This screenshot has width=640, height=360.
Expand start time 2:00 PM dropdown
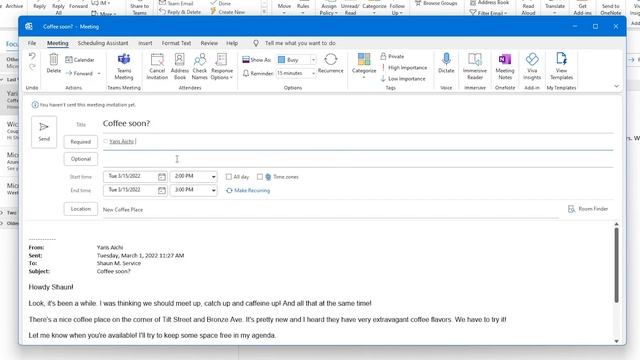tap(213, 177)
